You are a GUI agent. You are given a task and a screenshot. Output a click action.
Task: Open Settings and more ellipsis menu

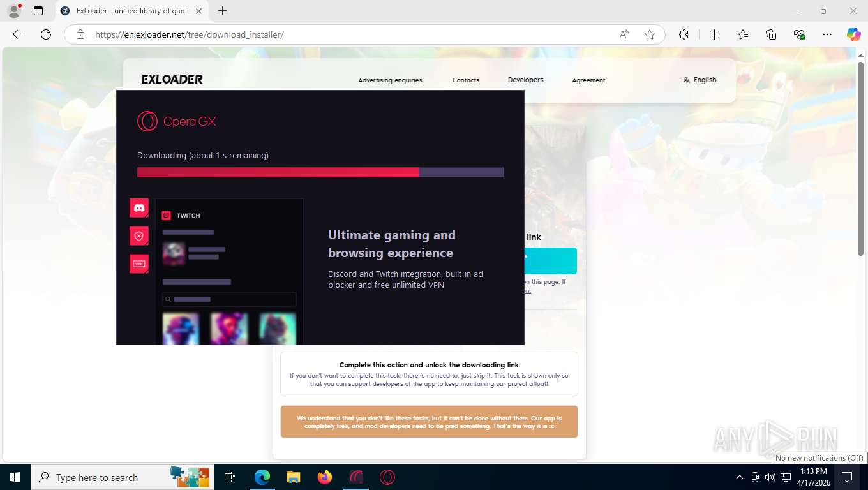827,34
